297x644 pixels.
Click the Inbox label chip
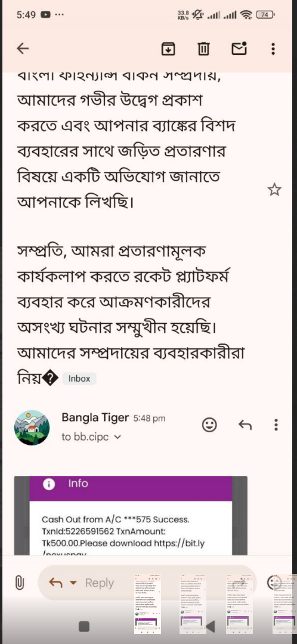click(x=79, y=379)
